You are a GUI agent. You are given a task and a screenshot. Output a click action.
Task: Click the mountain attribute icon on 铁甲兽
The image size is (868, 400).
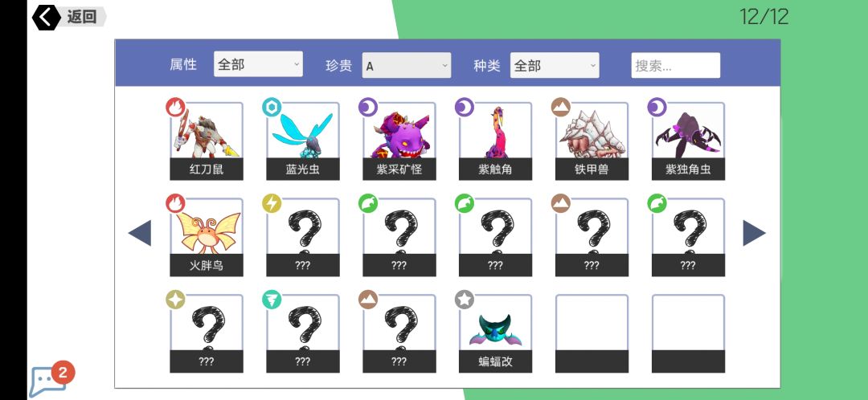[x=561, y=107]
